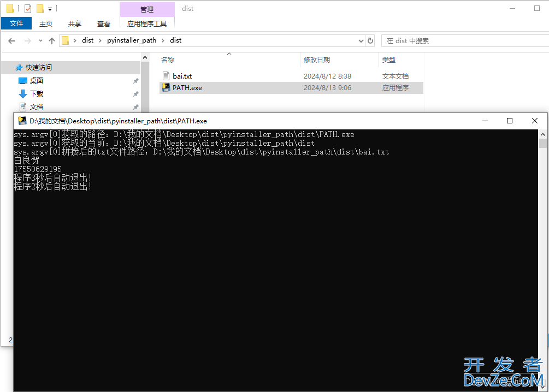Open the 应用程序工具 ribbon tab
The width and height of the screenshot is (549, 392).
[x=147, y=23]
